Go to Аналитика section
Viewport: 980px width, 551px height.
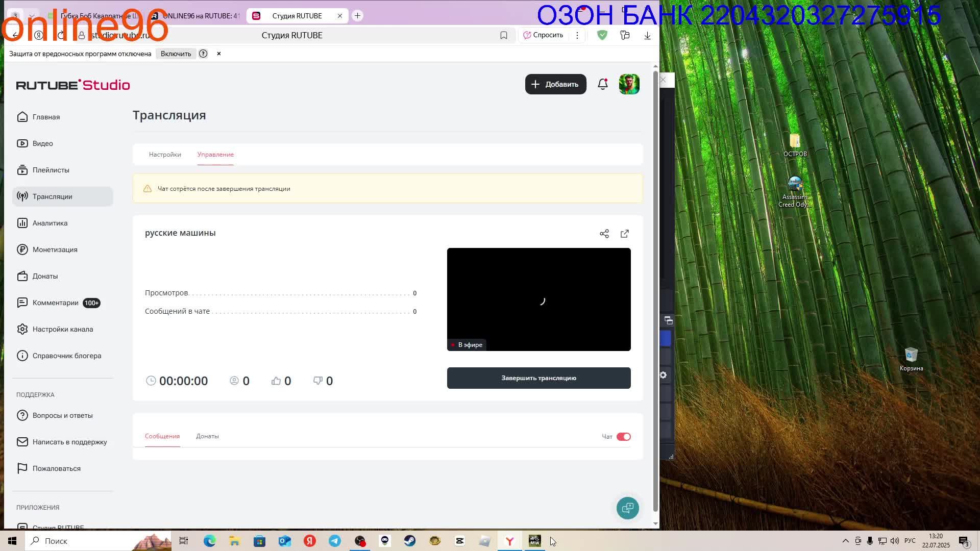point(50,223)
